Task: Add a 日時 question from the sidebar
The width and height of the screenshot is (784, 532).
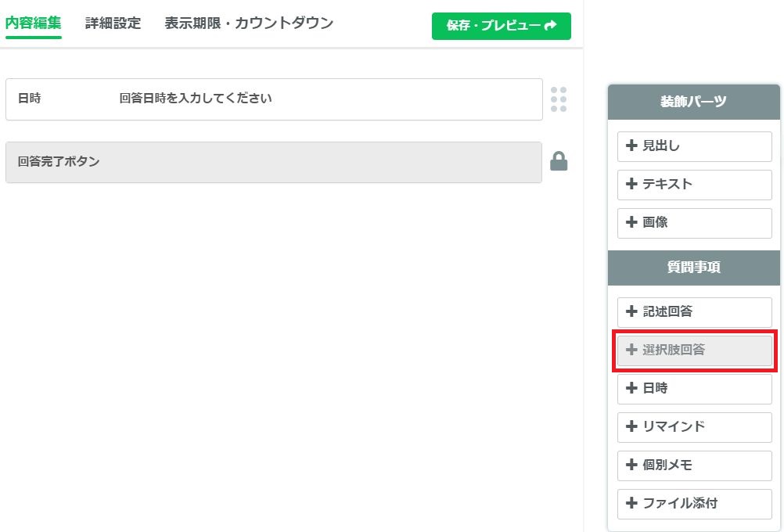Action: click(695, 389)
